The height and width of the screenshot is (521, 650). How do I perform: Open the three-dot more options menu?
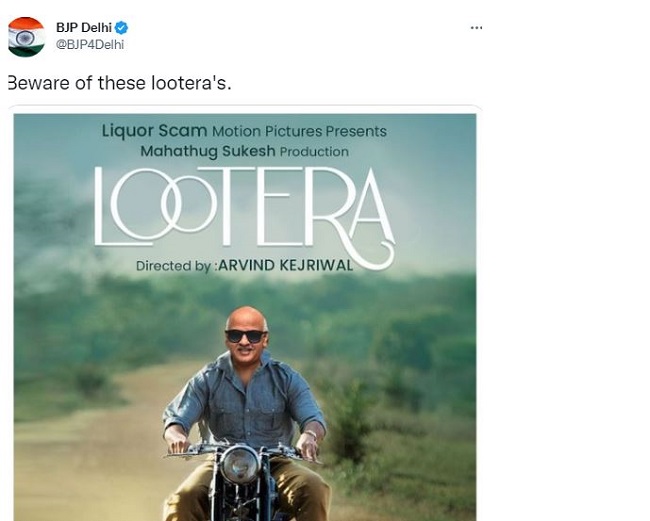click(x=476, y=27)
